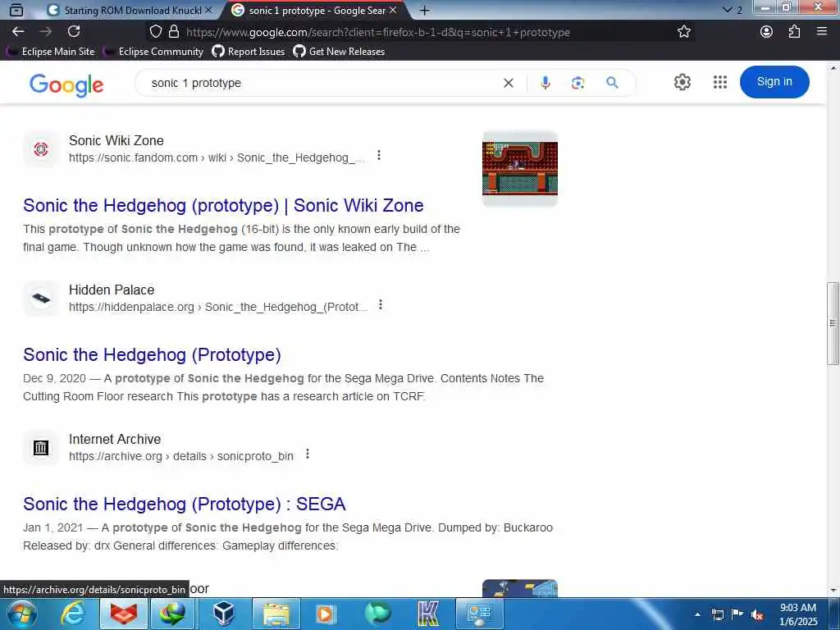
Task: Open the Extensions puzzle icon
Action: [794, 32]
